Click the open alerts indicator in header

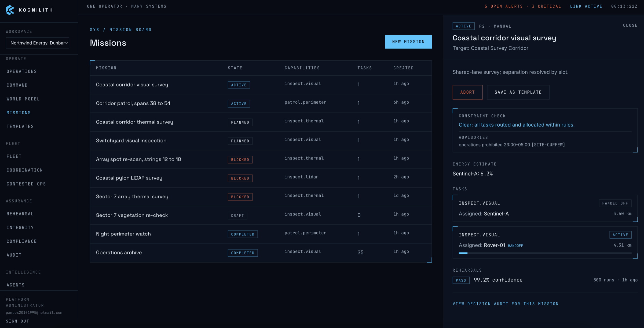(x=523, y=6)
